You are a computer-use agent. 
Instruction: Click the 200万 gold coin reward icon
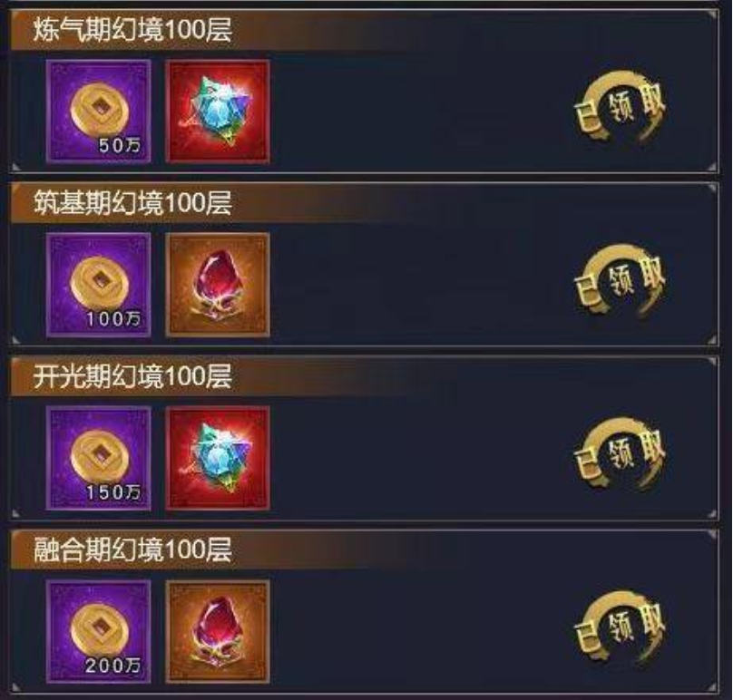[x=99, y=632]
